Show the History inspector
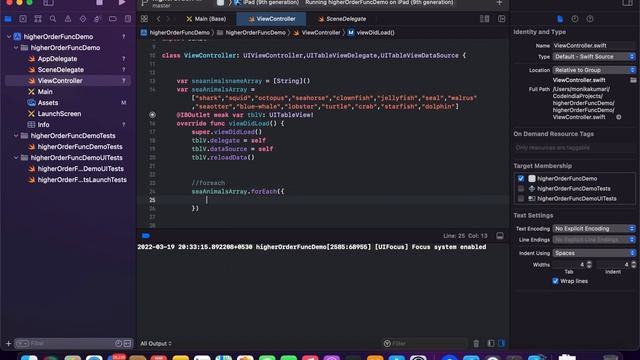This screenshot has height=360, width=640. coord(575,19)
